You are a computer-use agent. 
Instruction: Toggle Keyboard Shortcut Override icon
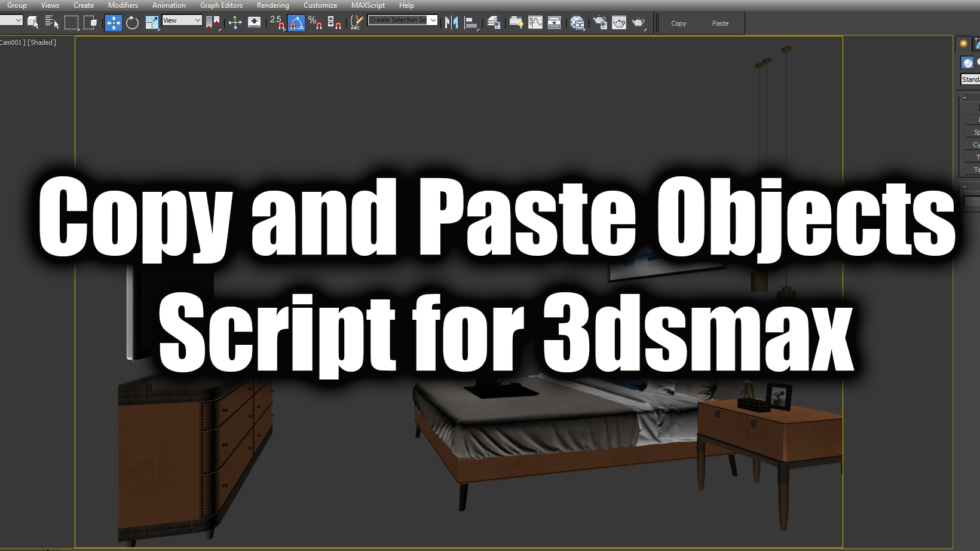[254, 23]
